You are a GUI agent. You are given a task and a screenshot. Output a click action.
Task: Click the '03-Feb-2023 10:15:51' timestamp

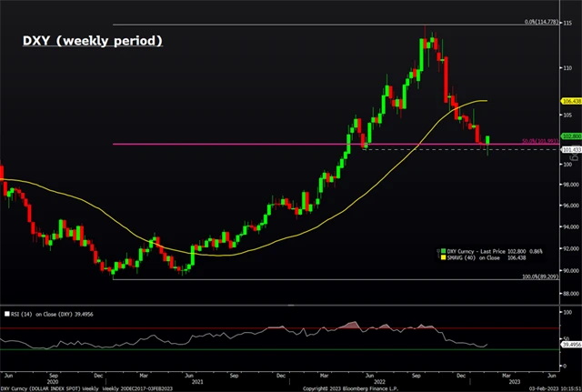pyautogui.click(x=556, y=388)
